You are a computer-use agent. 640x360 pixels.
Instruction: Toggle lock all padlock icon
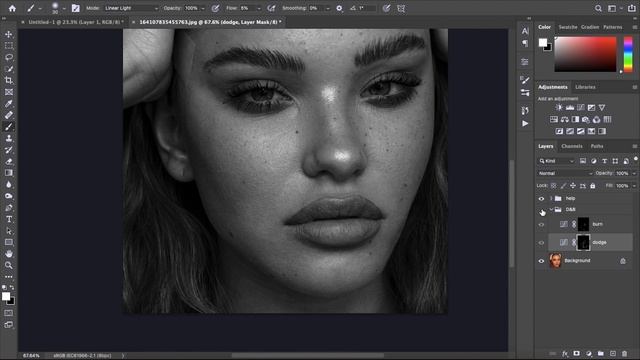tap(593, 186)
